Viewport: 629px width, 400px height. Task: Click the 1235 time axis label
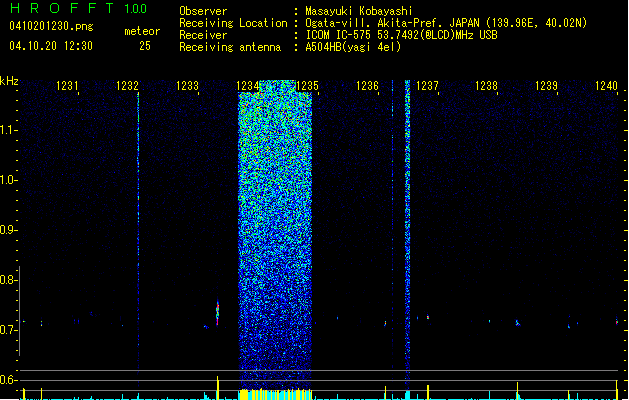coord(307,86)
